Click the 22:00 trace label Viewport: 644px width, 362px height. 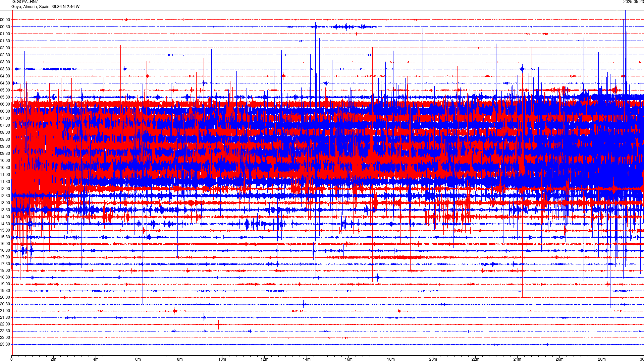pos(5,324)
